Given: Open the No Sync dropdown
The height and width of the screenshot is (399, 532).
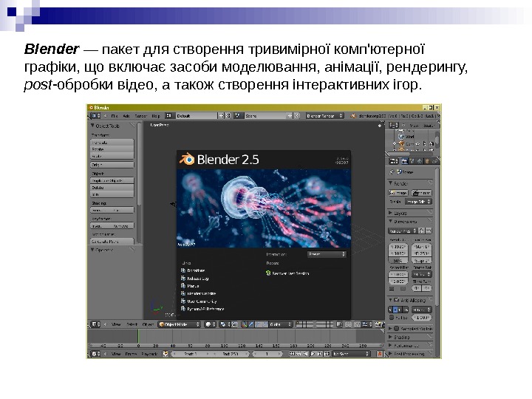Looking at the screenshot, I should [x=351, y=354].
